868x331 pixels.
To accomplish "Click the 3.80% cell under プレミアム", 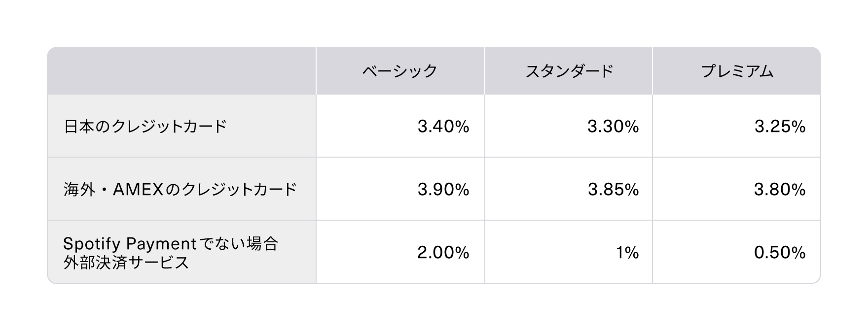I will [779, 189].
